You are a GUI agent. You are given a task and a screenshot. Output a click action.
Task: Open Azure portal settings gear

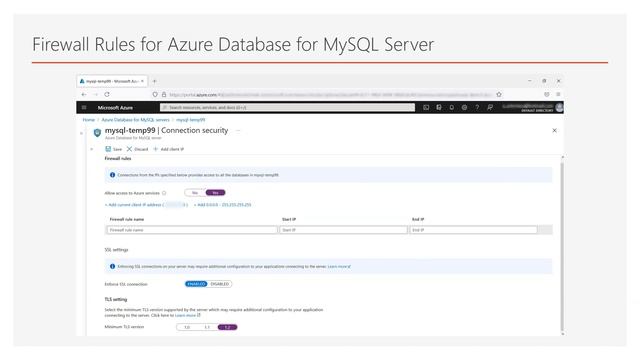point(464,107)
